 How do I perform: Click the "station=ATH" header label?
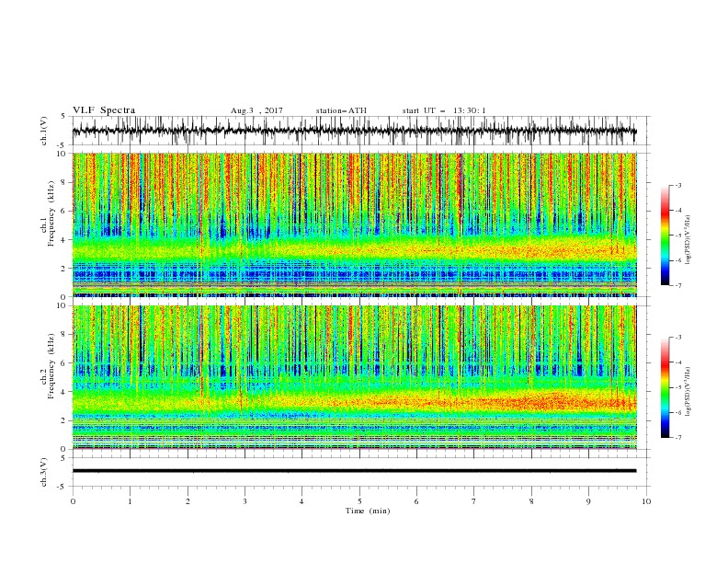(341, 110)
